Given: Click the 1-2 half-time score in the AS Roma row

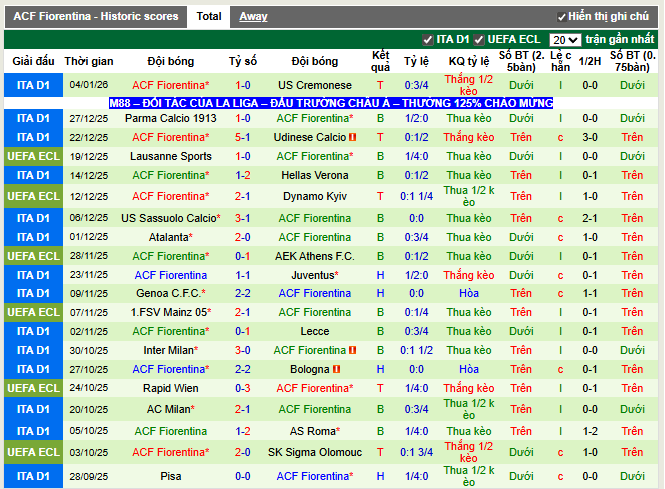Looking at the screenshot, I should [590, 431].
